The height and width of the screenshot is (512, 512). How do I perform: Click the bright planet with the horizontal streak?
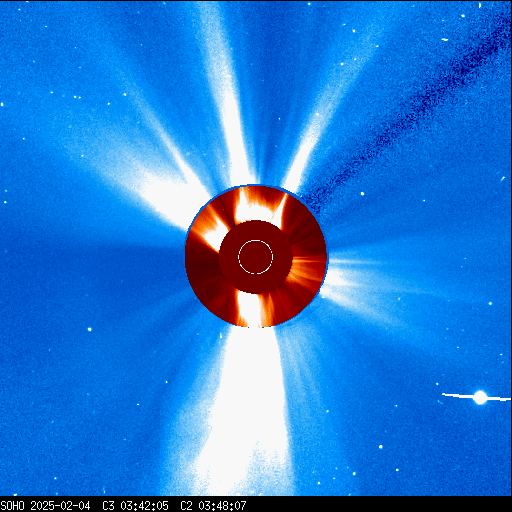[480, 397]
